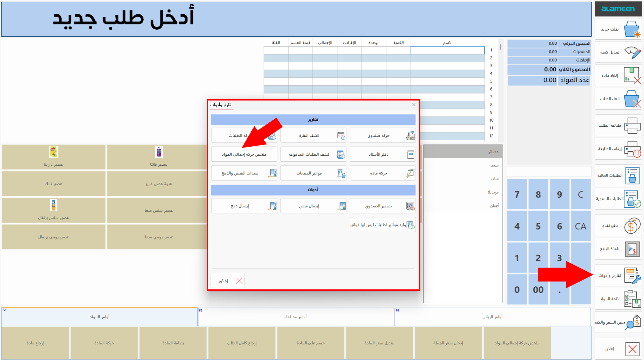
Task: Click the enter wholesale price command
Action: (x=448, y=343)
